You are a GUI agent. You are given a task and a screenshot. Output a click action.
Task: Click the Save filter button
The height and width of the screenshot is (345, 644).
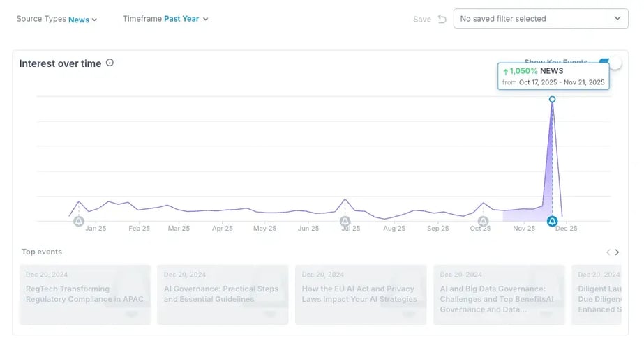coord(421,19)
